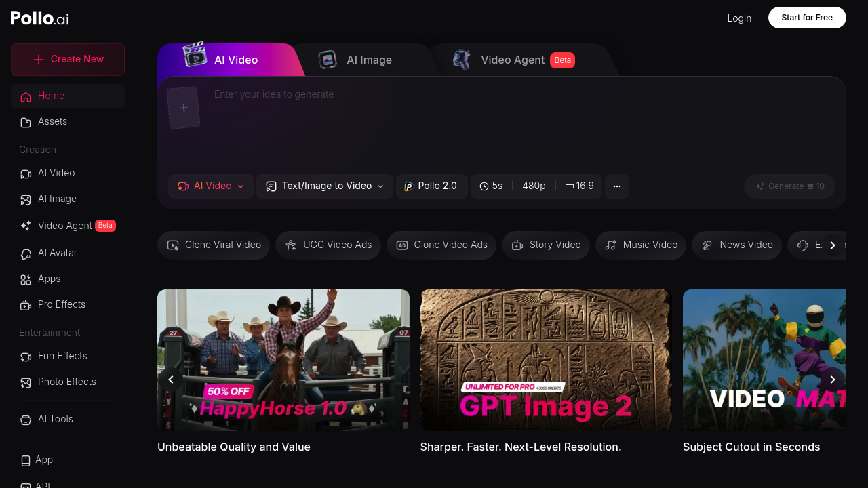Select the Clone Viral Video chip
Screen dimensions: 868x488
(214, 245)
